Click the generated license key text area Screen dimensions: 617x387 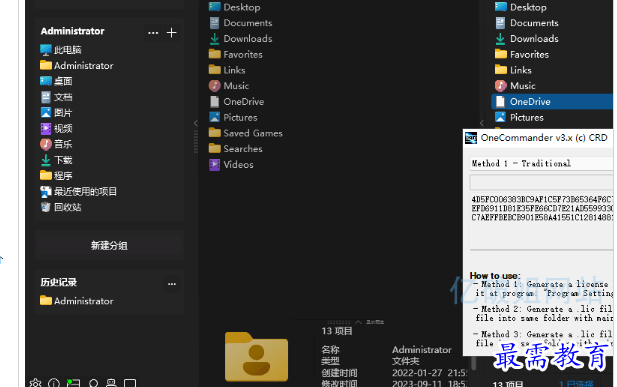tap(541, 221)
